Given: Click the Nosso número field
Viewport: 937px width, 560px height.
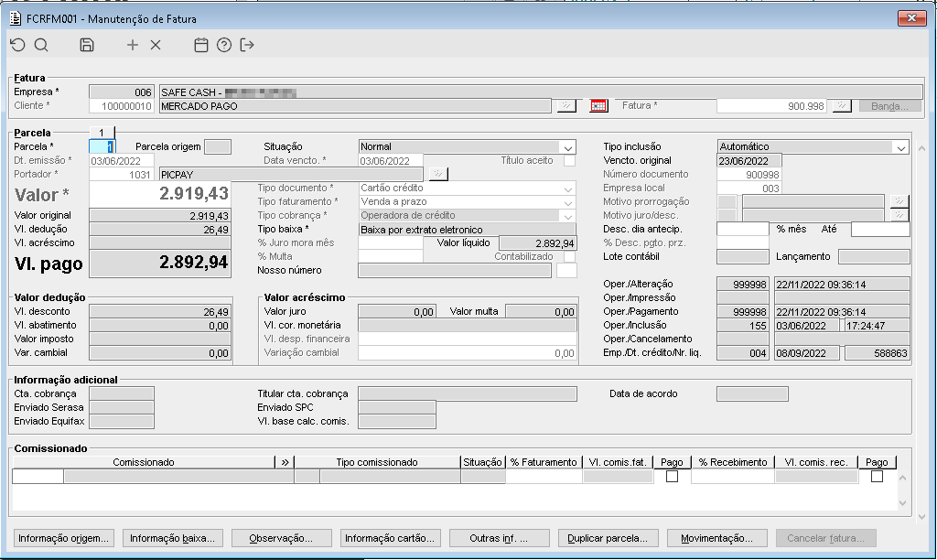Looking at the screenshot, I should [x=454, y=270].
